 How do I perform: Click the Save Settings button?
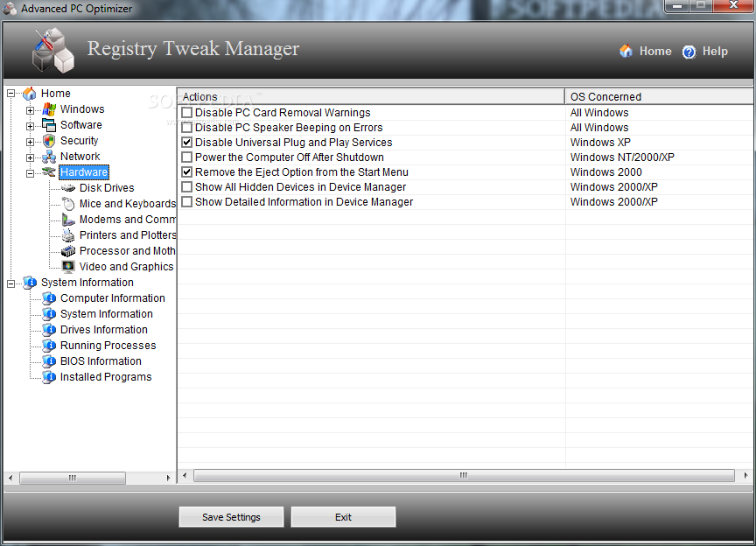pos(231,517)
